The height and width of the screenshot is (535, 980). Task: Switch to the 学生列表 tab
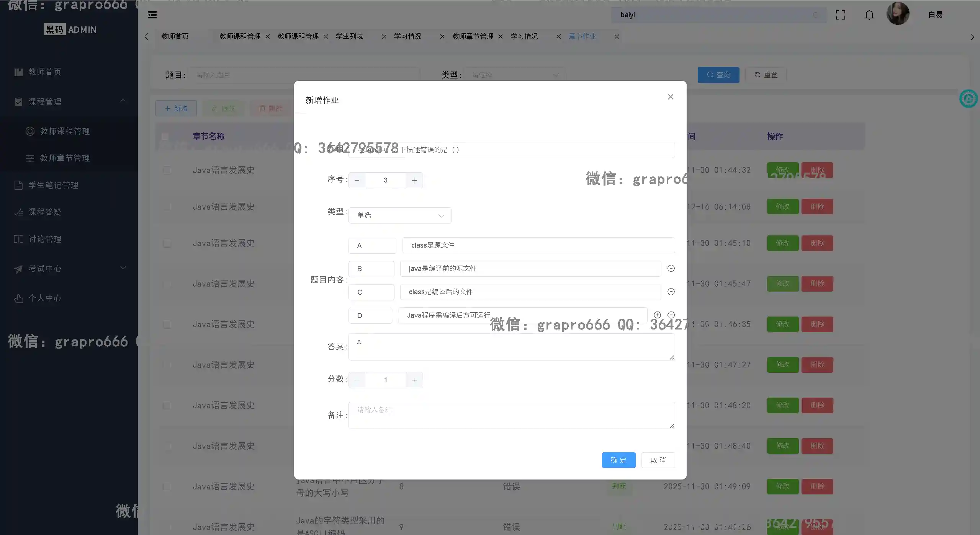pyautogui.click(x=349, y=36)
